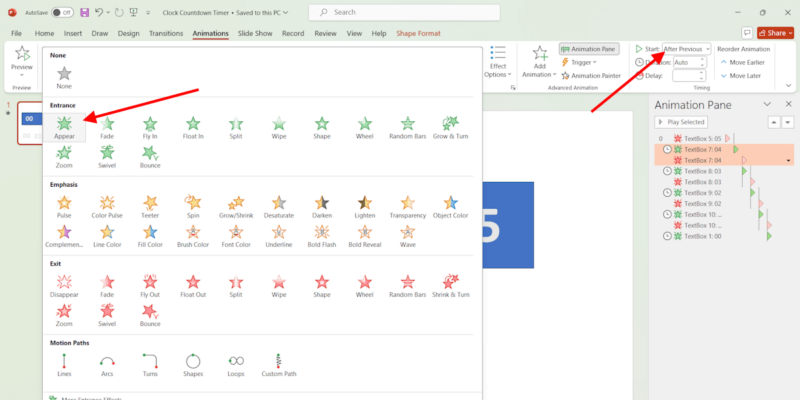Apply the Grow & Turn entrance effect

[x=451, y=128]
